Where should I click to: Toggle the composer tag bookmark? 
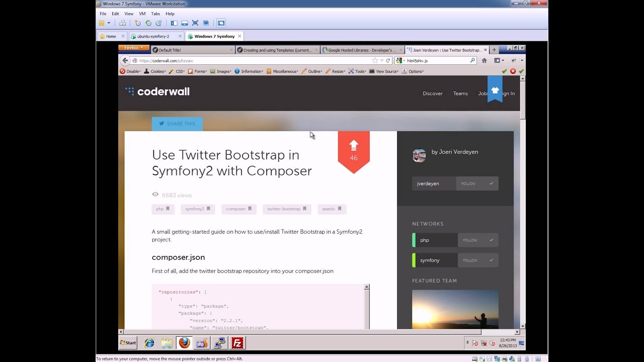[x=250, y=209]
